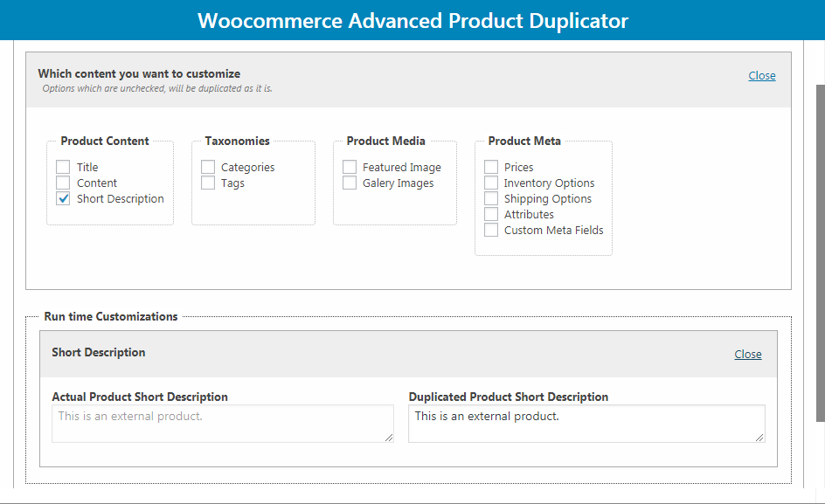This screenshot has width=825, height=504.
Task: Close the Short Description section
Action: (x=748, y=355)
